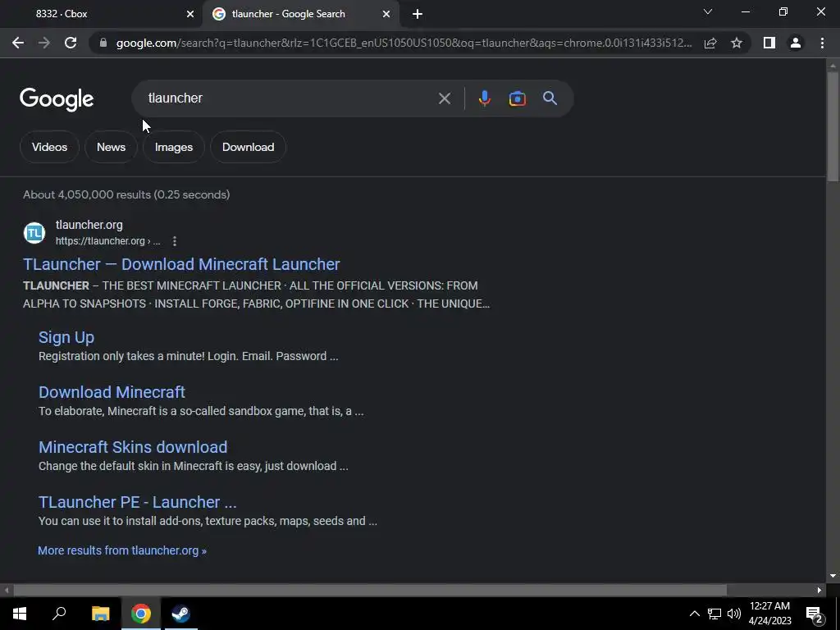The height and width of the screenshot is (630, 840).
Task: Switch to the 8332 · Cbox tab
Action: click(x=102, y=14)
